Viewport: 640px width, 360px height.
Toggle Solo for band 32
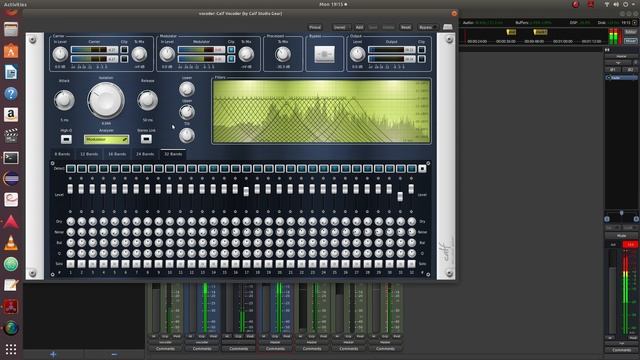(x=411, y=264)
